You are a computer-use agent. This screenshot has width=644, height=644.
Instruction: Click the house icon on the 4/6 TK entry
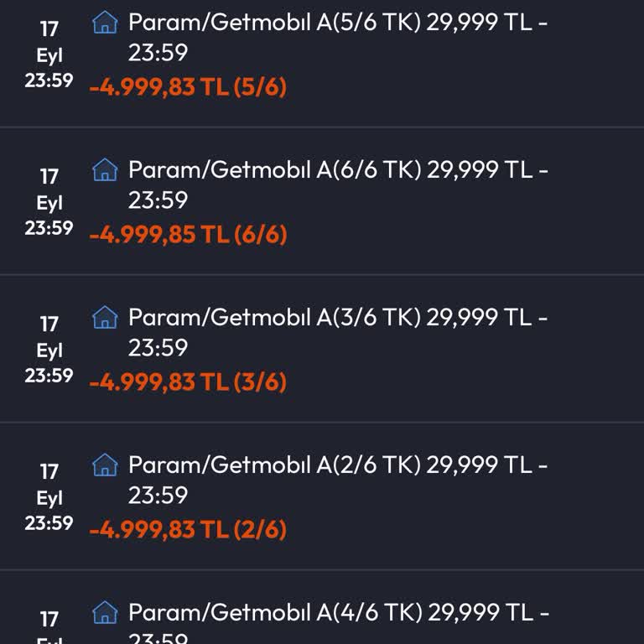pyautogui.click(x=105, y=613)
